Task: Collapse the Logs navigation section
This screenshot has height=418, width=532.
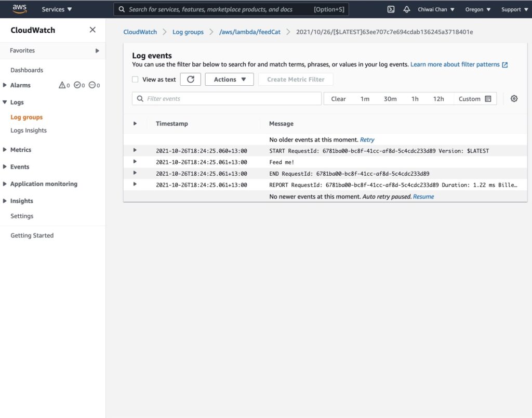Action: click(5, 102)
